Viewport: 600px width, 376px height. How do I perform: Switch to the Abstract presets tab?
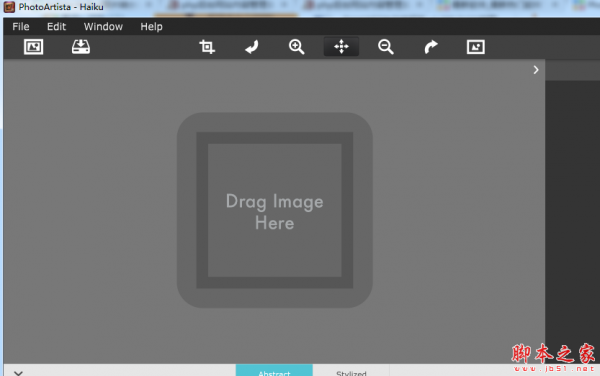(274, 370)
